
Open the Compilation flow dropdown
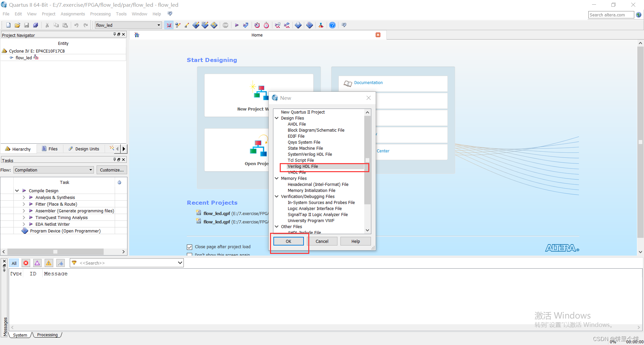91,170
